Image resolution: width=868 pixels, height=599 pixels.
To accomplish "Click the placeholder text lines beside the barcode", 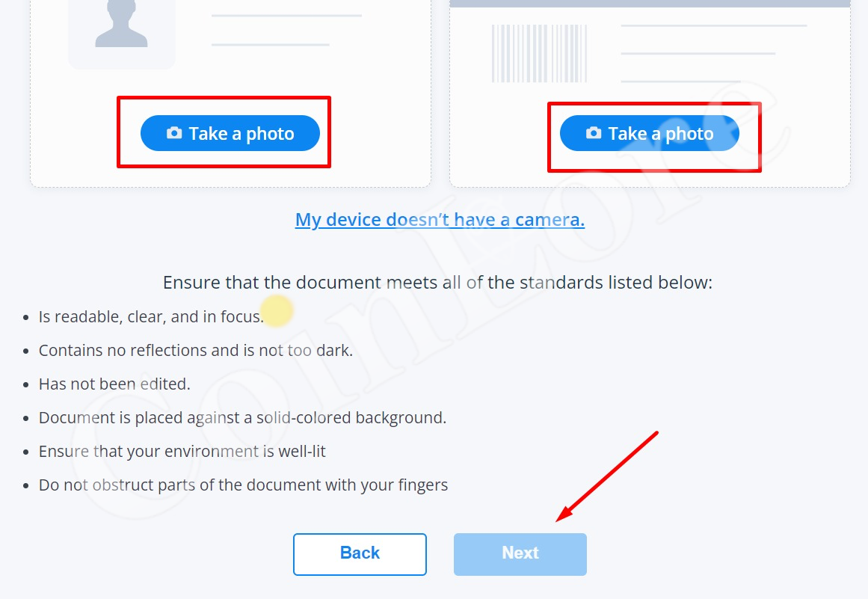I will point(714,54).
